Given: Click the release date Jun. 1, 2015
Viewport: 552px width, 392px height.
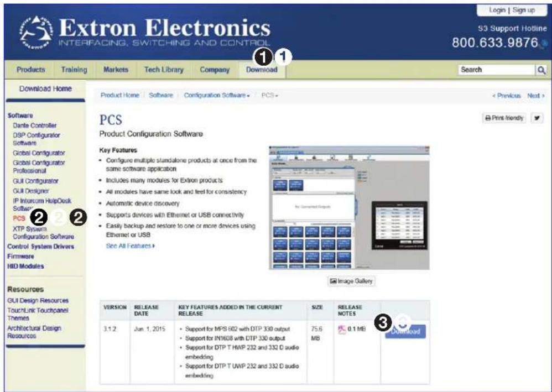Looking at the screenshot, I should (x=150, y=329).
